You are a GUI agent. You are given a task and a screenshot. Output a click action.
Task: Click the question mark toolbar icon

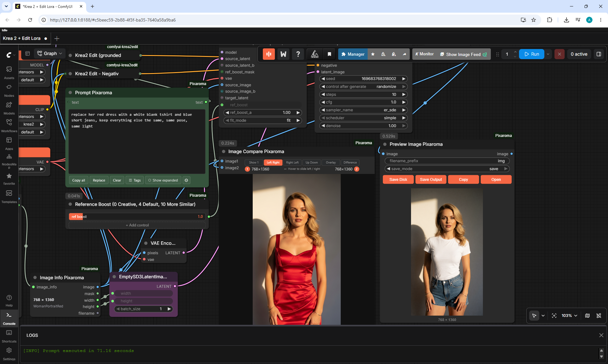tap(298, 54)
